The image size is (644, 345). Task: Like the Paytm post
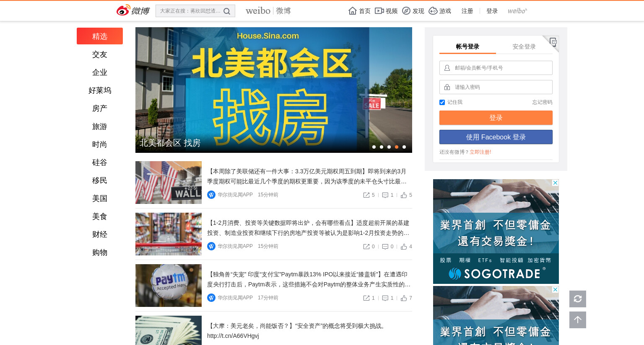[x=404, y=298]
